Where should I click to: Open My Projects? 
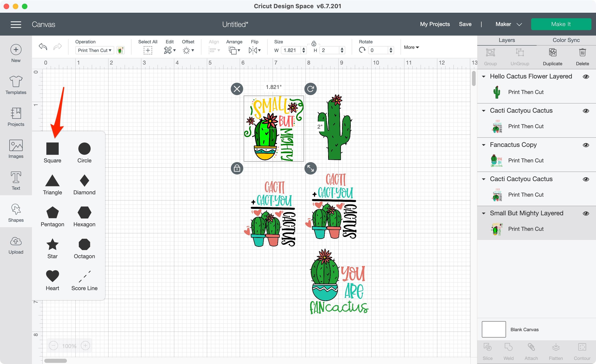pos(435,24)
